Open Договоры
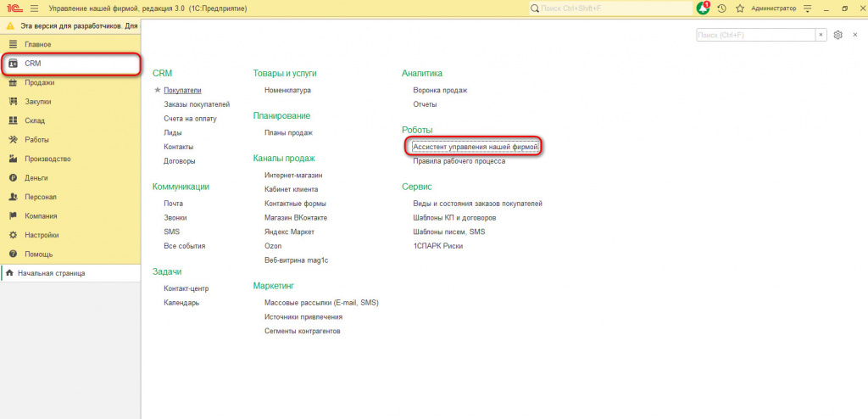Screen dimensions: 868x419 tap(180, 161)
